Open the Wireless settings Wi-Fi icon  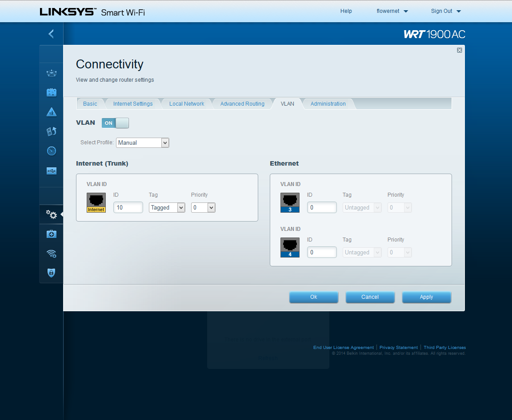point(52,254)
